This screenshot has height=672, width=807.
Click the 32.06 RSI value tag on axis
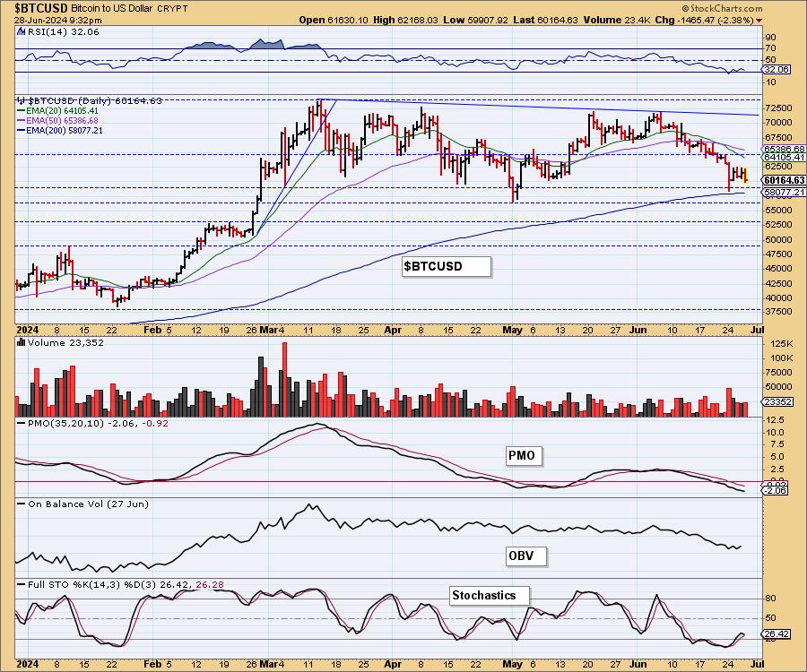click(777, 69)
